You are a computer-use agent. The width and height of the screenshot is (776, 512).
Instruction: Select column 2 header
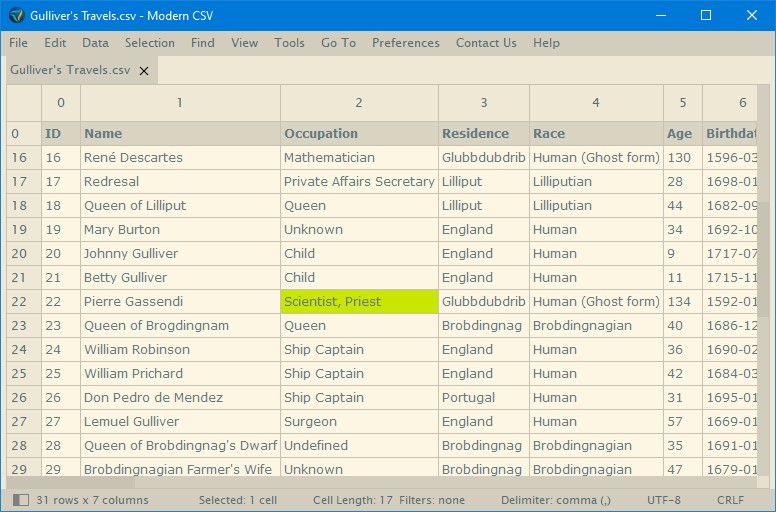coord(359,103)
